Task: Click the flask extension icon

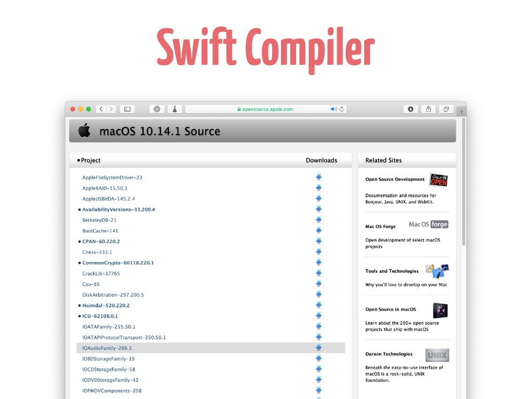Action: [x=175, y=109]
